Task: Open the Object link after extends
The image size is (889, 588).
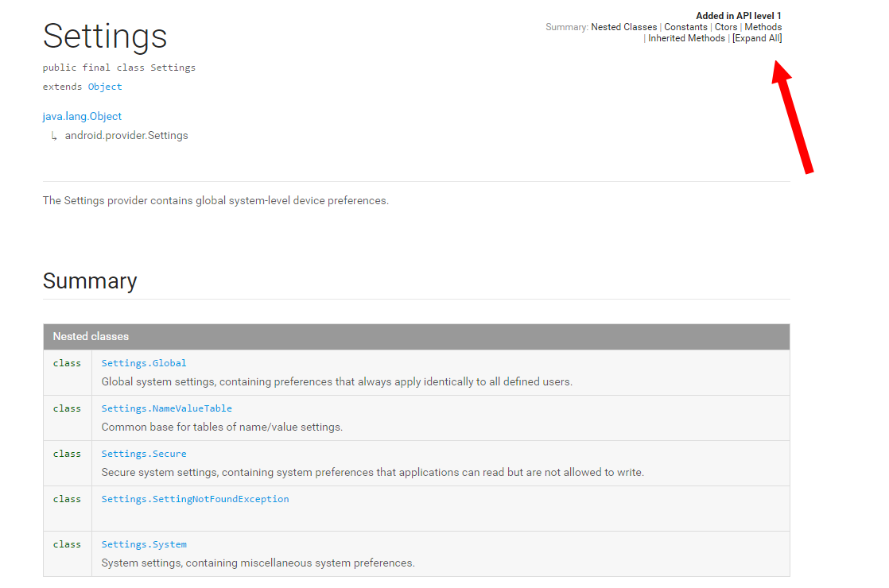Action: (105, 87)
